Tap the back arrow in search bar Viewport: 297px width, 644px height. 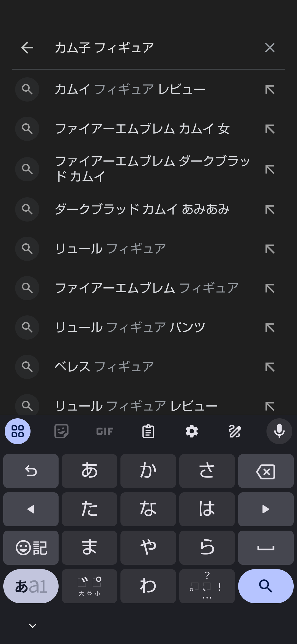(27, 48)
